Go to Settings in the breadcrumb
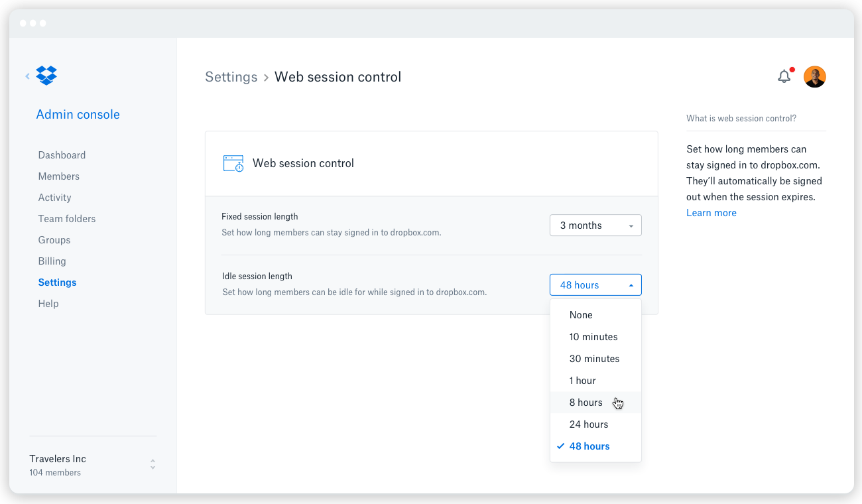Screen dimensions: 862x504 (231, 77)
